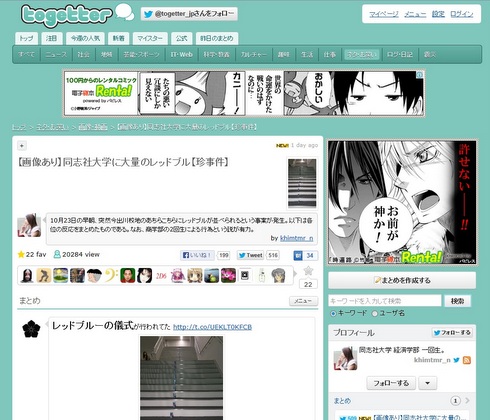The width and height of the screenshot is (490, 420).
Task: Click the frog on water avatar in the fav list
Action: (211, 275)
